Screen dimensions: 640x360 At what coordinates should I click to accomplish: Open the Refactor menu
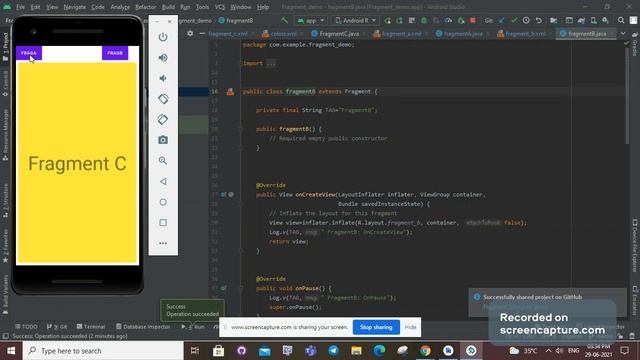[x=146, y=7]
